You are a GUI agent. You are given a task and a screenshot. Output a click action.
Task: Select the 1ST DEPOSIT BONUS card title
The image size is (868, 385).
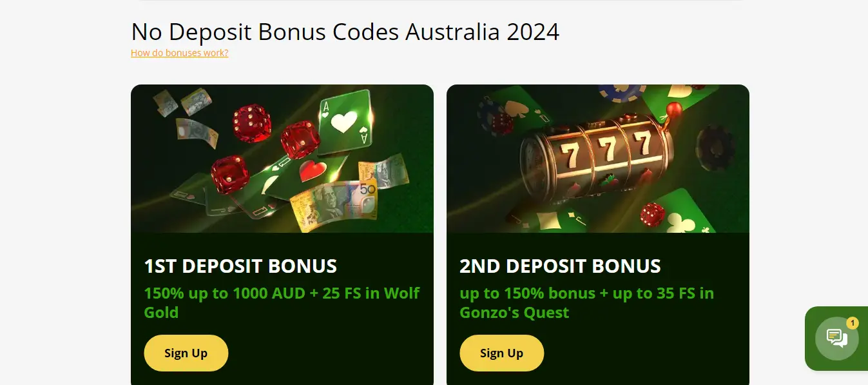point(240,266)
